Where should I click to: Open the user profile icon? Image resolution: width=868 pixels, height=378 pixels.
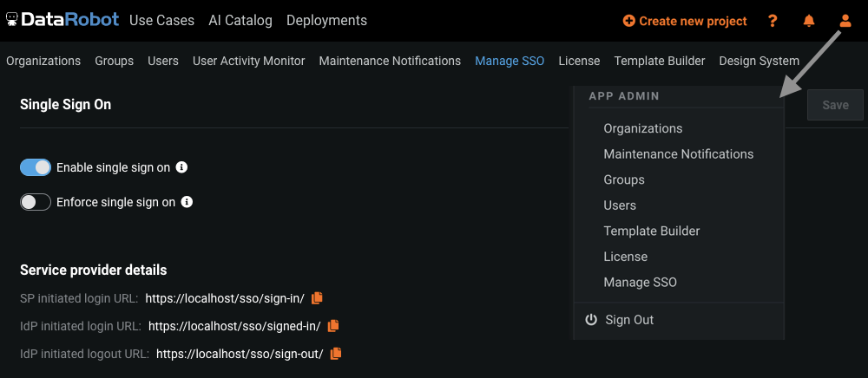pyautogui.click(x=845, y=21)
